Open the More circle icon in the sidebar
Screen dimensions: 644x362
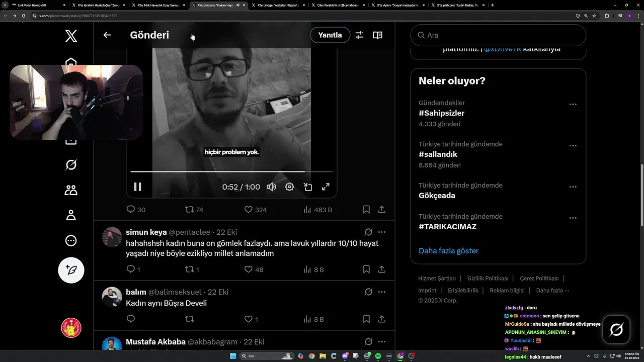(x=71, y=241)
